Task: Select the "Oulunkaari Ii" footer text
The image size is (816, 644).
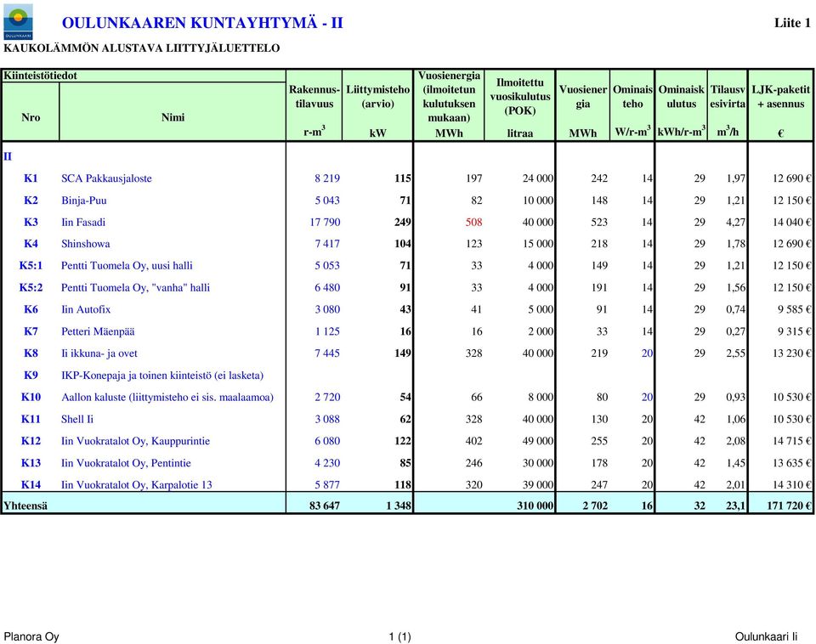Action: (x=766, y=636)
